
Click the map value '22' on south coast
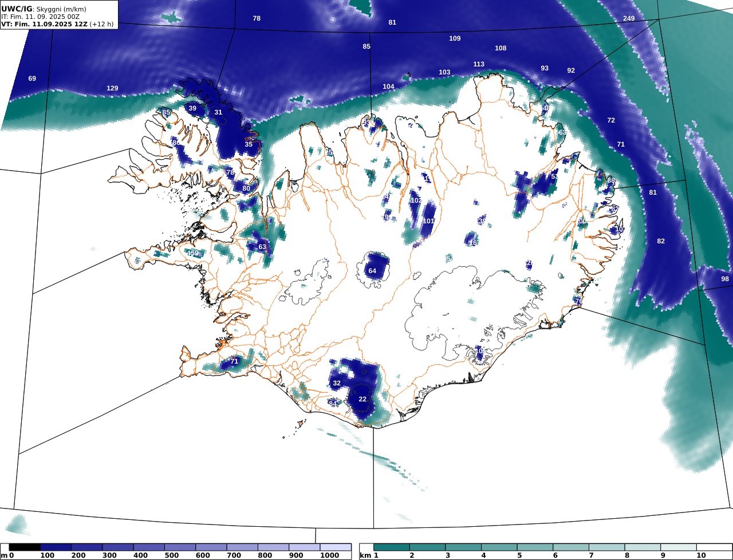[x=362, y=399]
